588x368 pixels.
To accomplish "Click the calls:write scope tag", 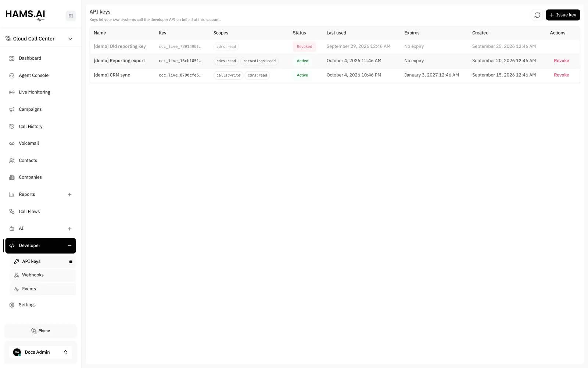I will (x=228, y=75).
